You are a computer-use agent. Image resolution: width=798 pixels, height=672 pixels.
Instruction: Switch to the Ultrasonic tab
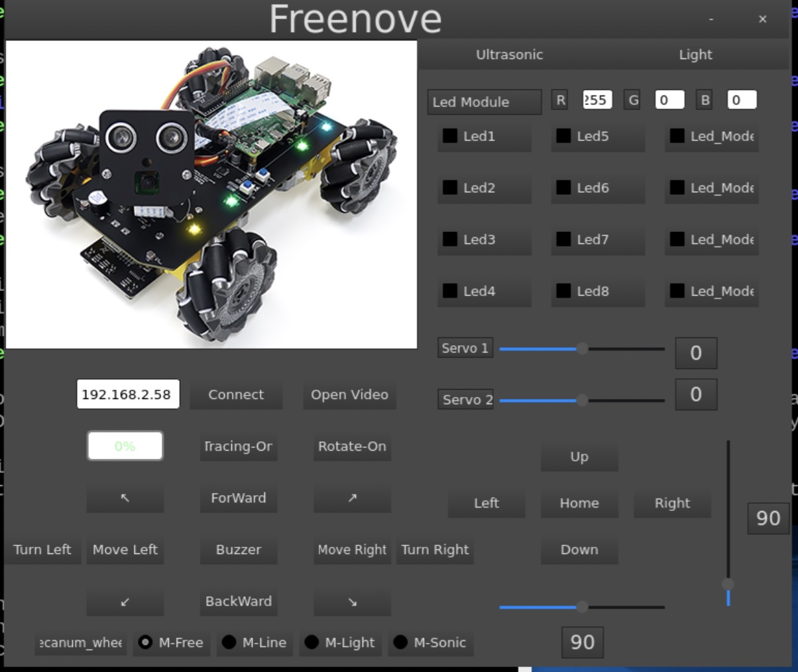pos(509,55)
